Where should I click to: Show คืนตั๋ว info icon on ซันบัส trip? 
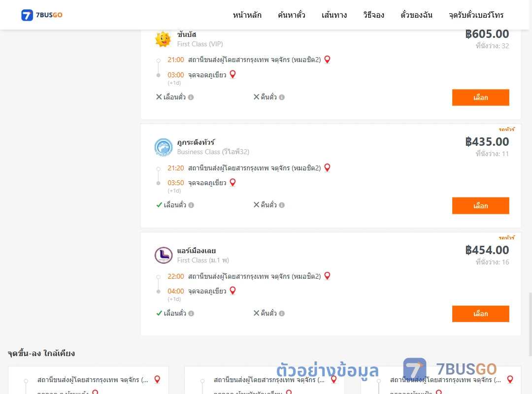282,98
